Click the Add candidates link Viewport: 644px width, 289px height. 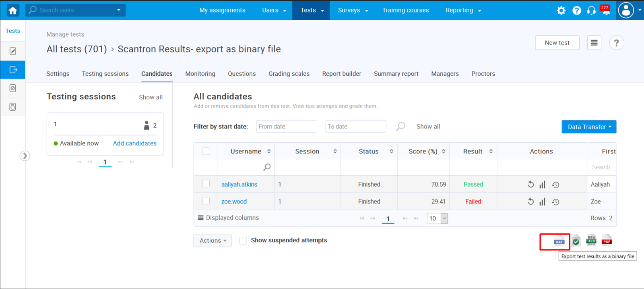pyautogui.click(x=134, y=143)
